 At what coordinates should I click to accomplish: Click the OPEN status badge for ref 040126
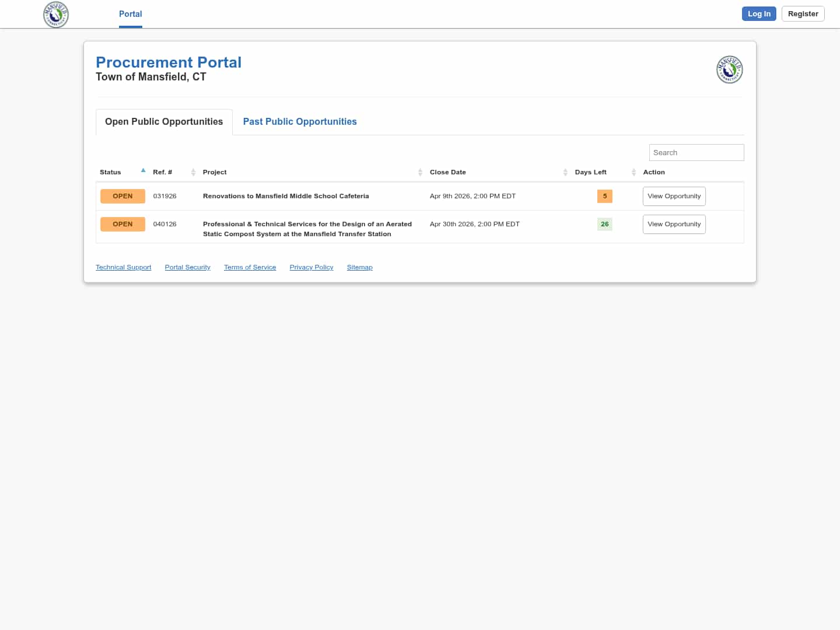pyautogui.click(x=123, y=225)
